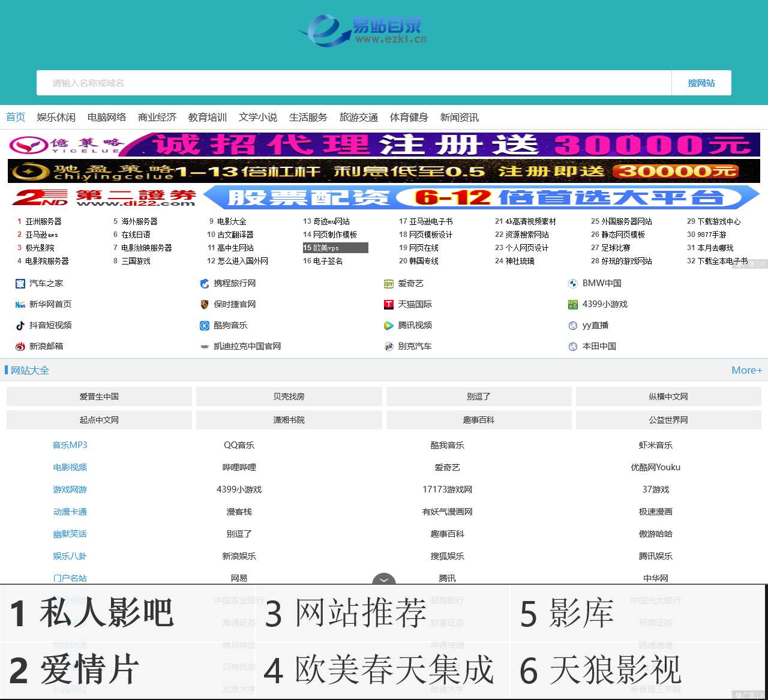This screenshot has height=700, width=768.
Task: Click the 汽车之家 site icon
Action: [20, 284]
